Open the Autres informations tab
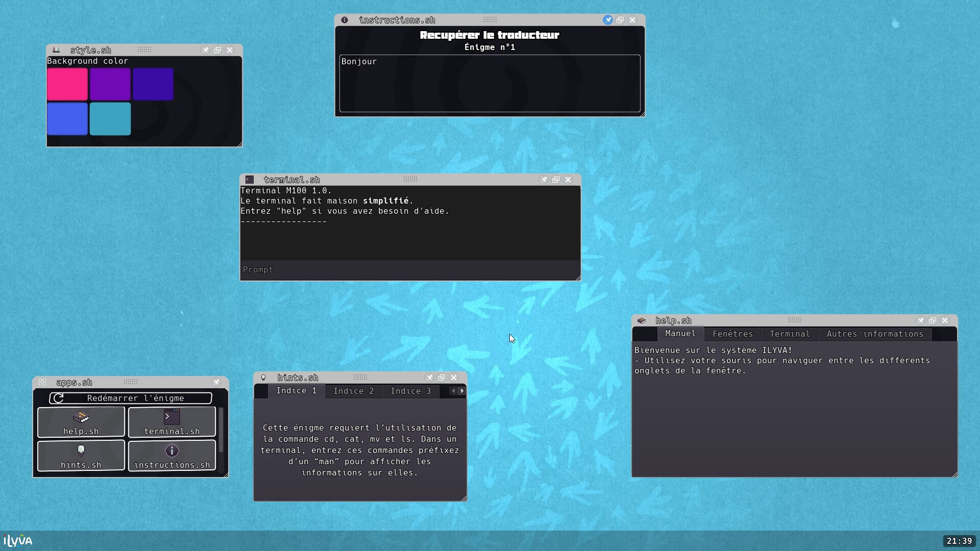Image resolution: width=980 pixels, height=551 pixels. [875, 334]
